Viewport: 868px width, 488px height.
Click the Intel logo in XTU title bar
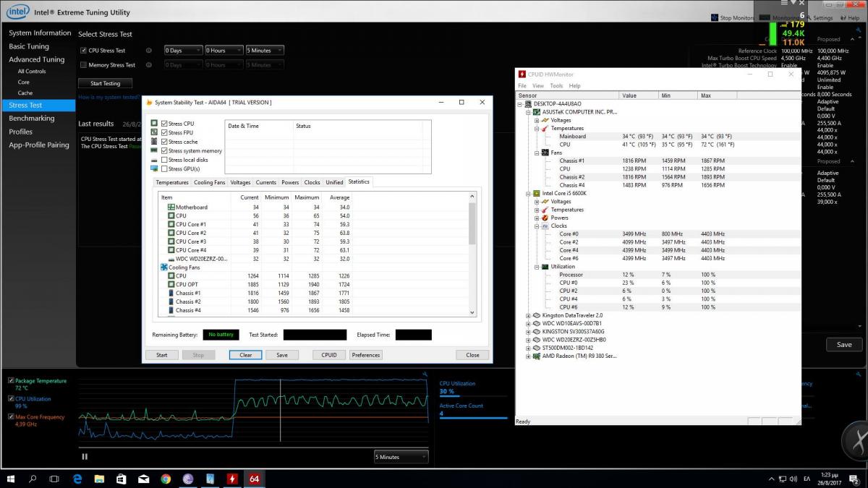point(18,11)
